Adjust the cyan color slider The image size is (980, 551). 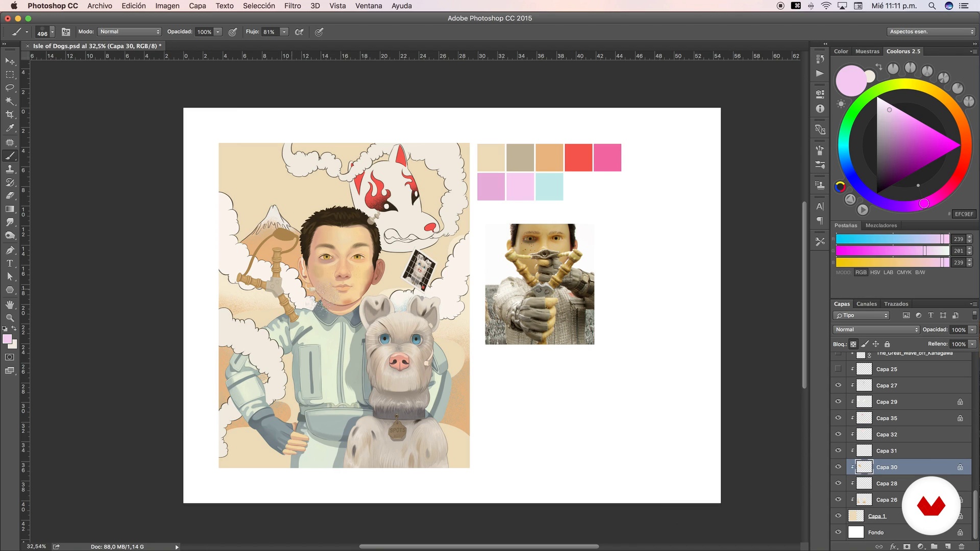893,239
